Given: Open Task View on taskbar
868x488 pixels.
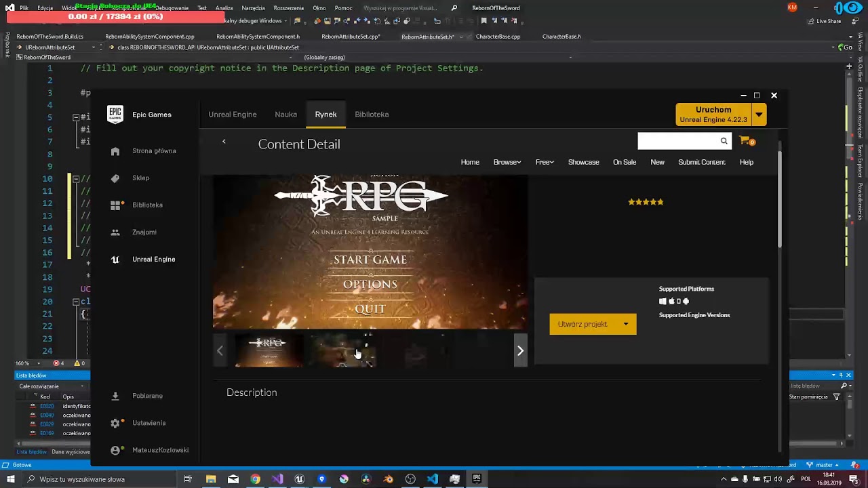Looking at the screenshot, I should pos(188,479).
